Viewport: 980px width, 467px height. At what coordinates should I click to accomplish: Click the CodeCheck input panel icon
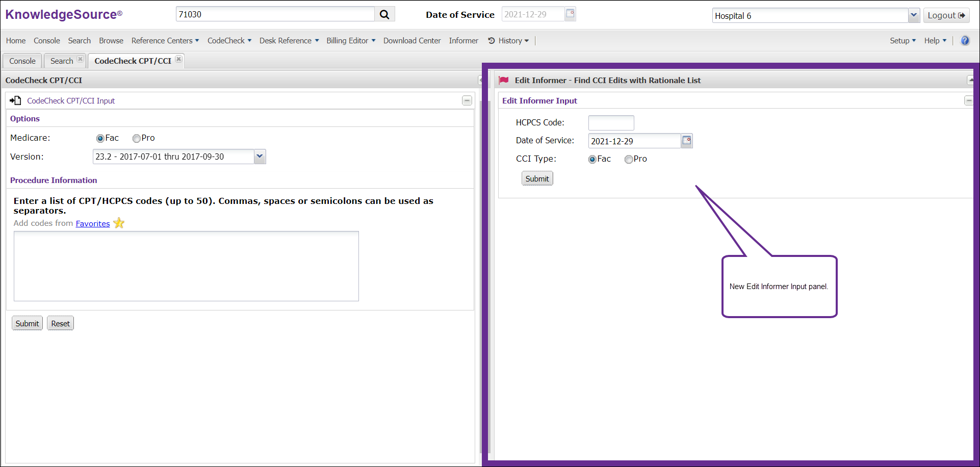15,100
